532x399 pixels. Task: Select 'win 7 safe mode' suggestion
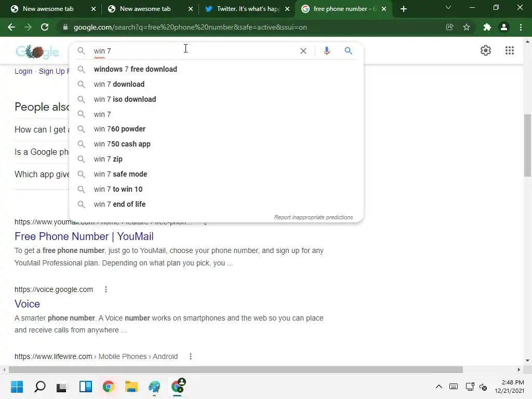coord(216,174)
